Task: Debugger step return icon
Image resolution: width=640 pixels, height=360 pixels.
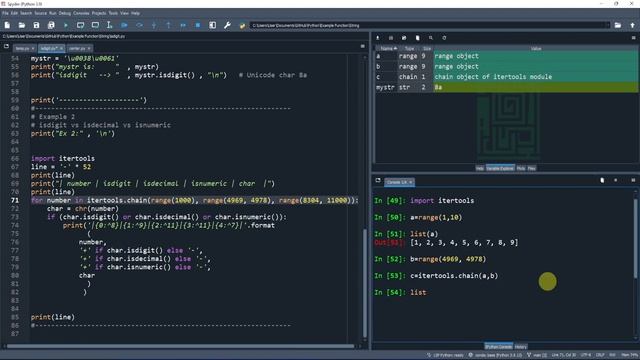Action: coord(168,25)
